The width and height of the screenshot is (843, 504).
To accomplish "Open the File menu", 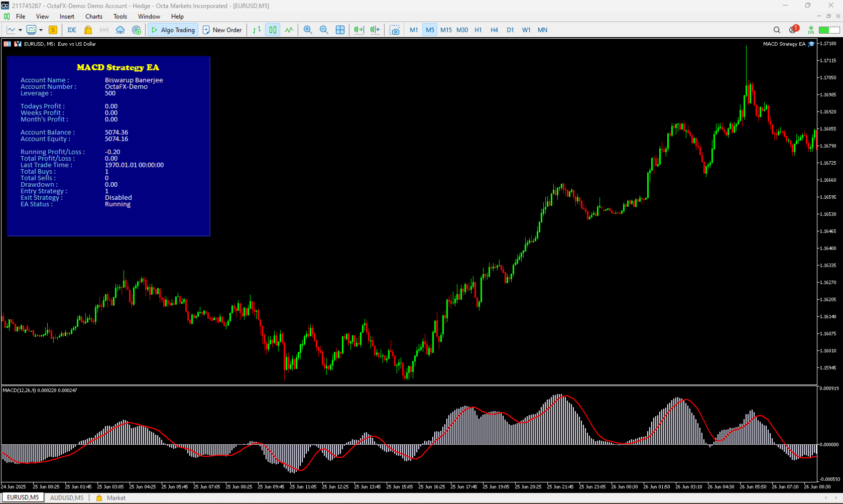I will 21,17.
